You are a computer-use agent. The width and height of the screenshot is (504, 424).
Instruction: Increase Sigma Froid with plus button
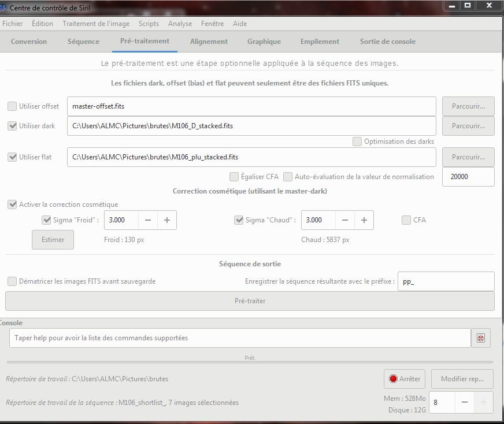(167, 220)
